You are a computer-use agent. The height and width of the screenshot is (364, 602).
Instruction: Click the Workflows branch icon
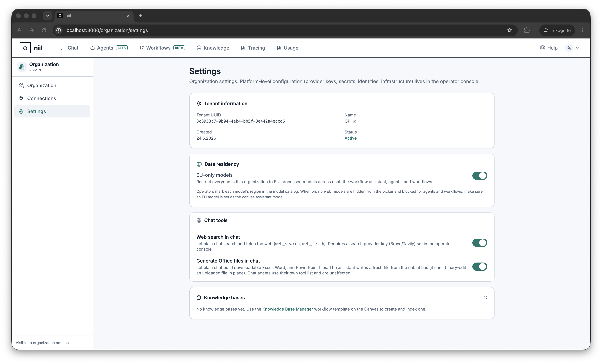point(141,48)
